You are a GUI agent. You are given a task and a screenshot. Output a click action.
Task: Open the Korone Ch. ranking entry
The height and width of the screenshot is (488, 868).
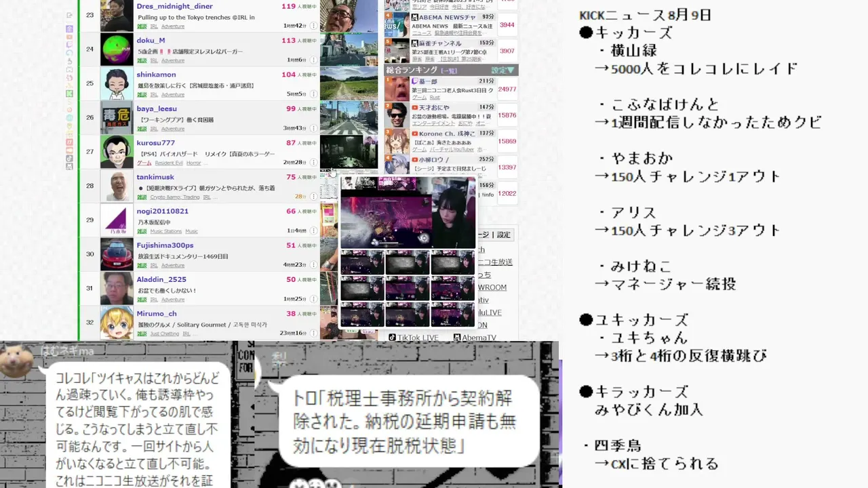(x=451, y=141)
